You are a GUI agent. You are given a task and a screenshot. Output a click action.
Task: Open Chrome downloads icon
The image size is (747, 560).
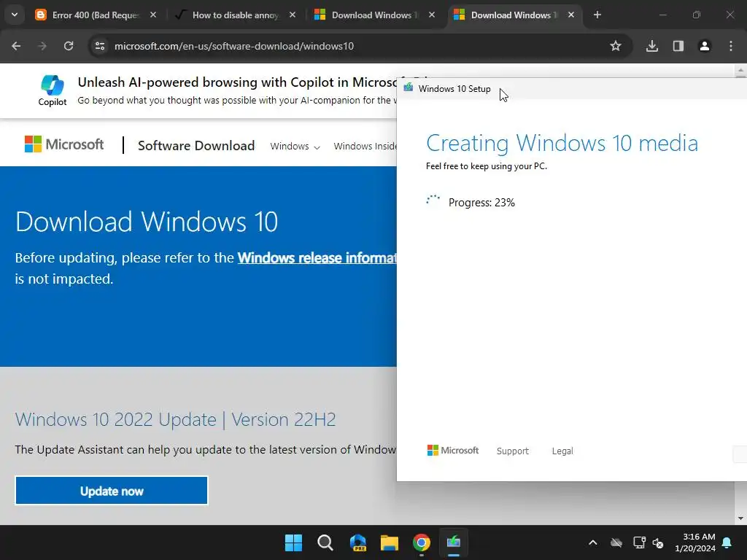[x=652, y=46]
